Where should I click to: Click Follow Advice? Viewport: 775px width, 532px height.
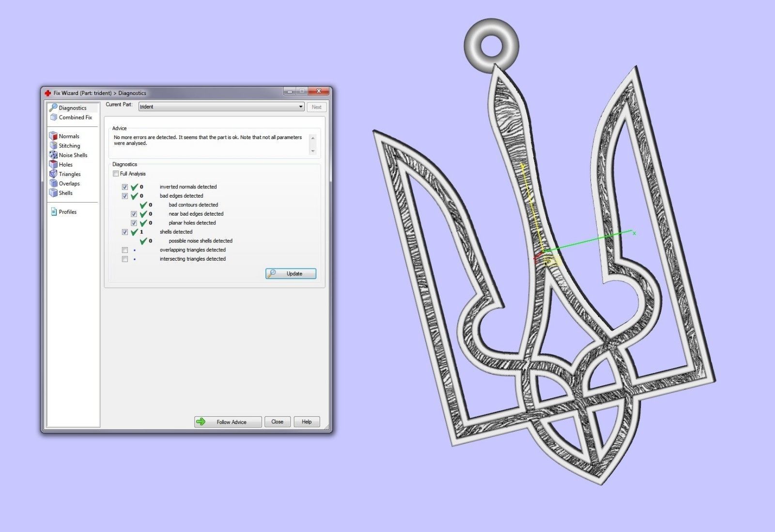228,422
